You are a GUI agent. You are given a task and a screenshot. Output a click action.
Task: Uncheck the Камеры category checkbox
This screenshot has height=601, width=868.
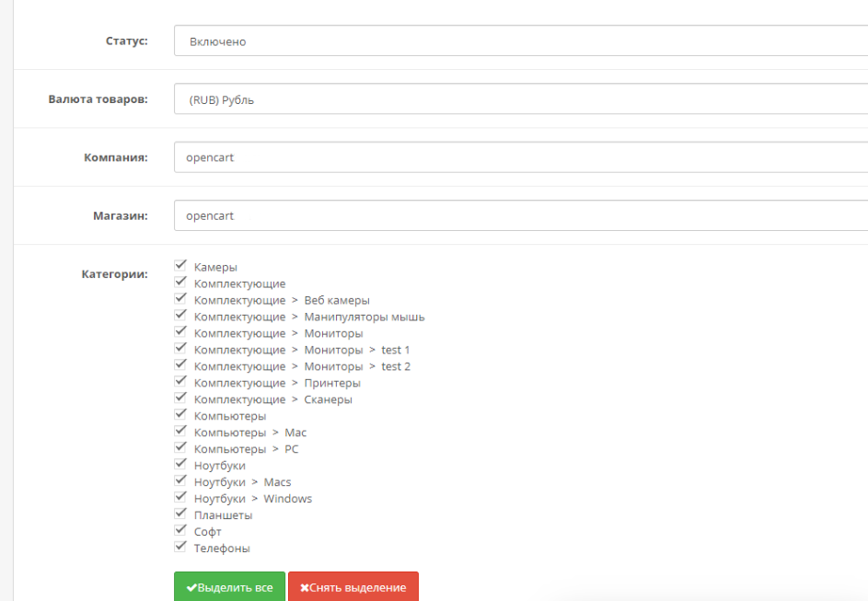click(x=180, y=266)
